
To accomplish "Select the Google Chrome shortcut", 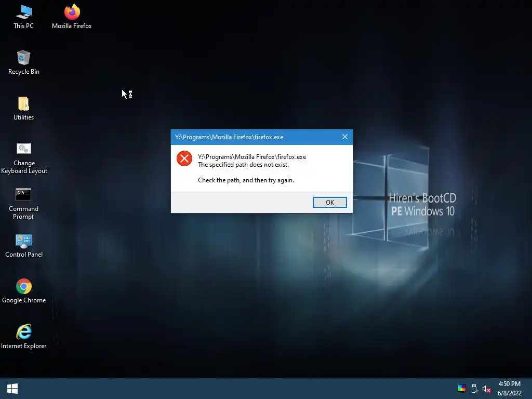I will [x=24, y=291].
